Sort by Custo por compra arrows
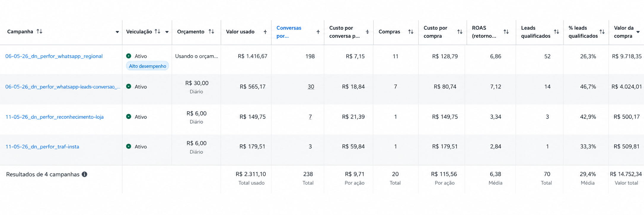644x215 pixels. (460, 32)
